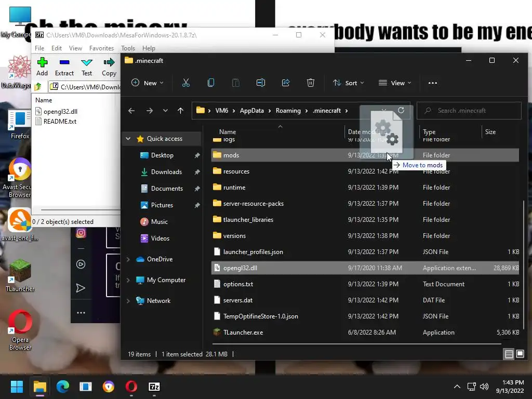
Task: Click the 7-Zip Extract button
Action: (64, 66)
